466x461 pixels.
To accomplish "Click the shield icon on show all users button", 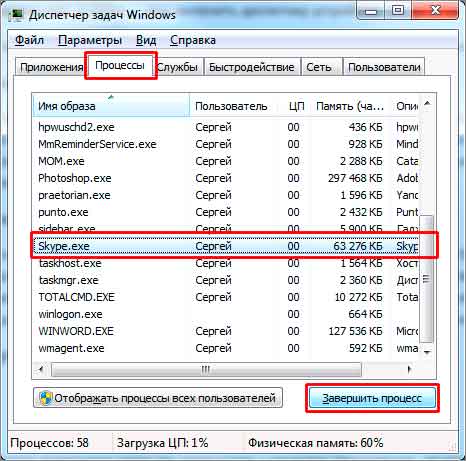I will [x=46, y=398].
